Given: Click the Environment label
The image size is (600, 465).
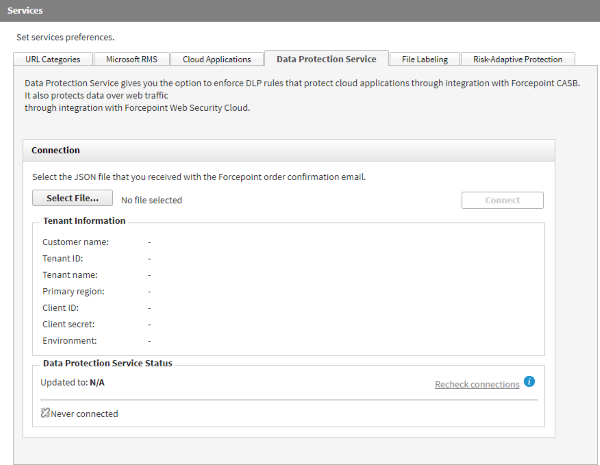Looking at the screenshot, I should [70, 341].
